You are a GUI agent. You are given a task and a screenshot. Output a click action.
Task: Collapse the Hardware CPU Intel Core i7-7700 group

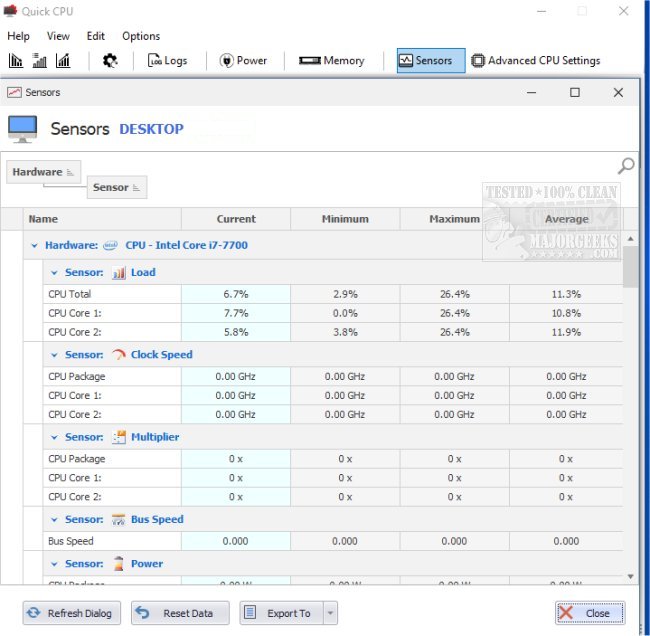[34, 245]
